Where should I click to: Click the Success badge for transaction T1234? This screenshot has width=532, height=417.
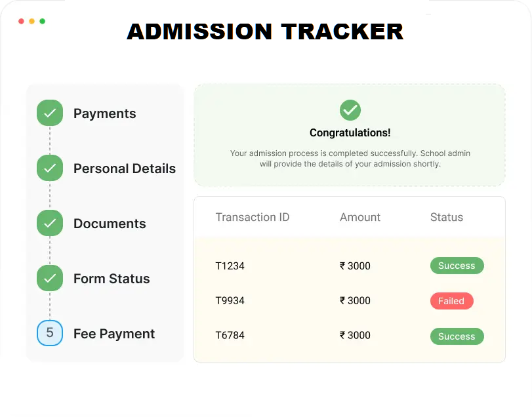click(x=457, y=266)
